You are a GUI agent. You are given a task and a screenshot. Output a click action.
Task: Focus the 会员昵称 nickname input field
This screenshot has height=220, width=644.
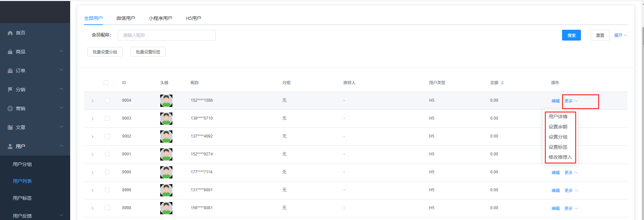tap(166, 35)
